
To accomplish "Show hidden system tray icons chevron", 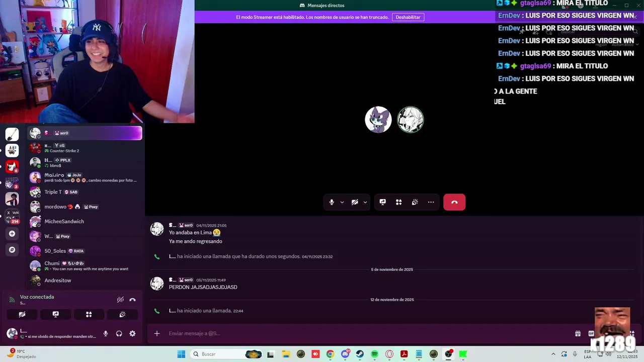I will [553, 354].
